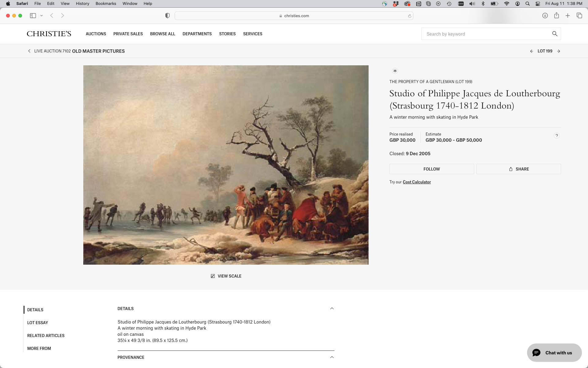The image size is (588, 368).
Task: Open the Safari tab overview icon
Action: click(579, 16)
